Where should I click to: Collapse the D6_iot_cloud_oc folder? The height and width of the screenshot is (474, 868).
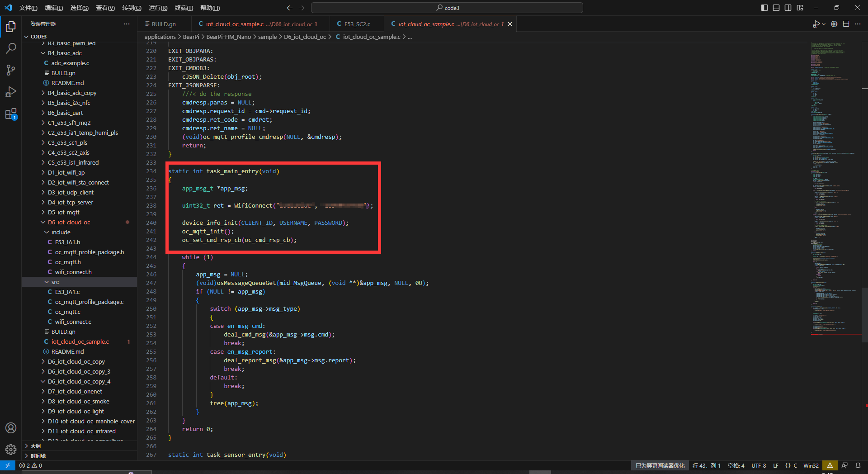coord(69,222)
